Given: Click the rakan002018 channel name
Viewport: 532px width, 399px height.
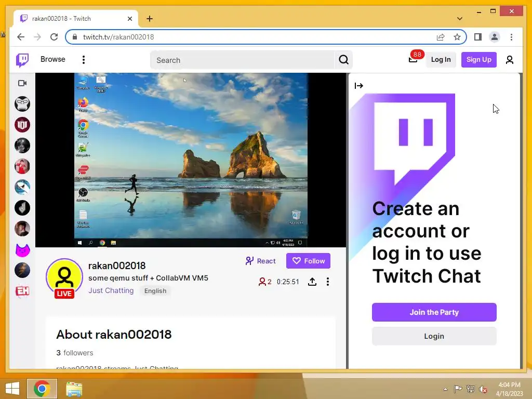Looking at the screenshot, I should point(117,265).
